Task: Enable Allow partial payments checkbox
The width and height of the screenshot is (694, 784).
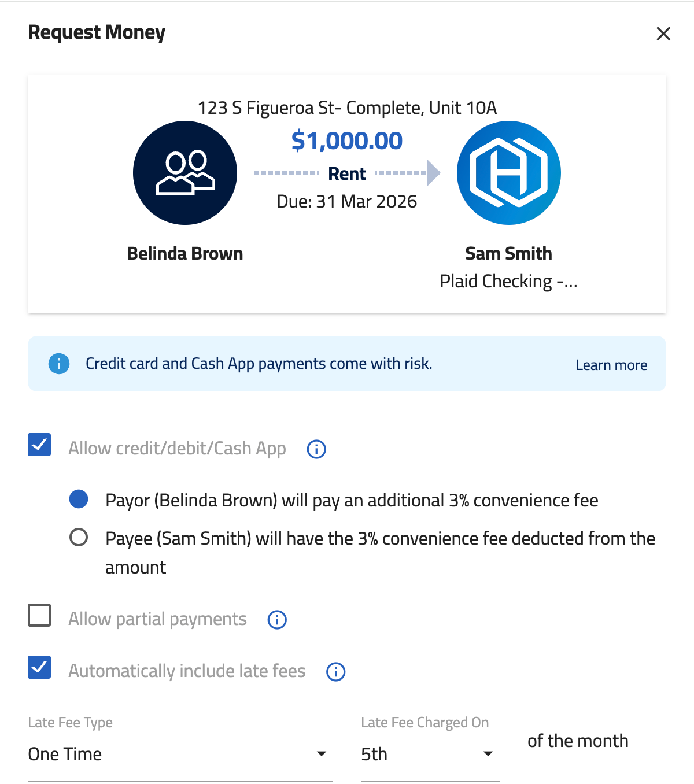Action: pos(39,615)
